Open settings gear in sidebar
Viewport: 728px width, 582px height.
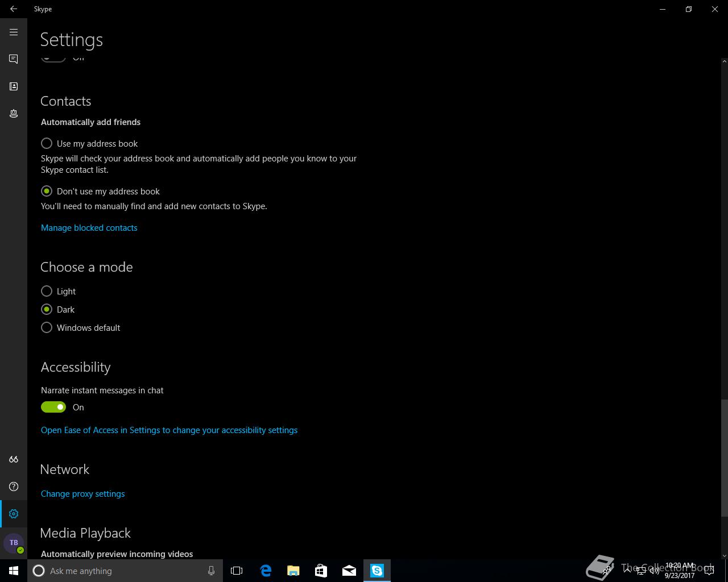pyautogui.click(x=14, y=514)
